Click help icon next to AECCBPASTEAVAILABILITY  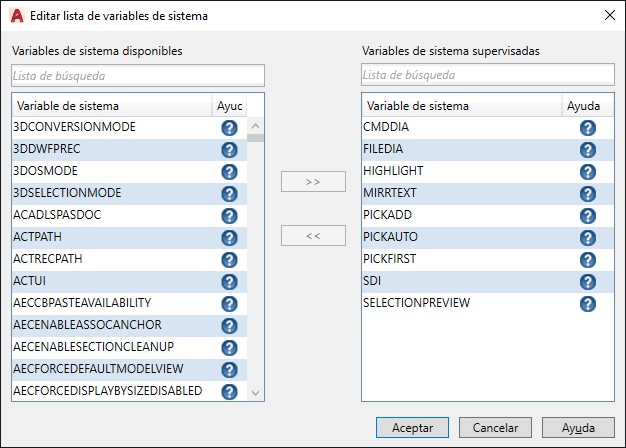click(229, 304)
